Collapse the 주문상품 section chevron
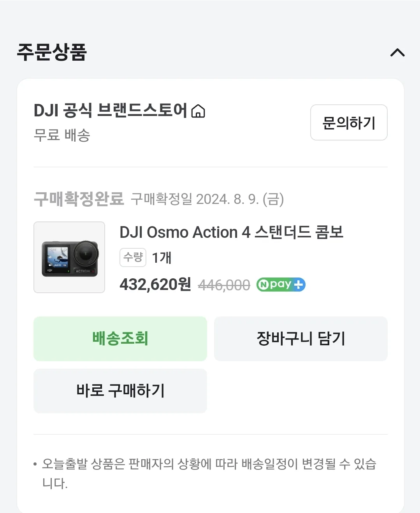 tap(397, 52)
